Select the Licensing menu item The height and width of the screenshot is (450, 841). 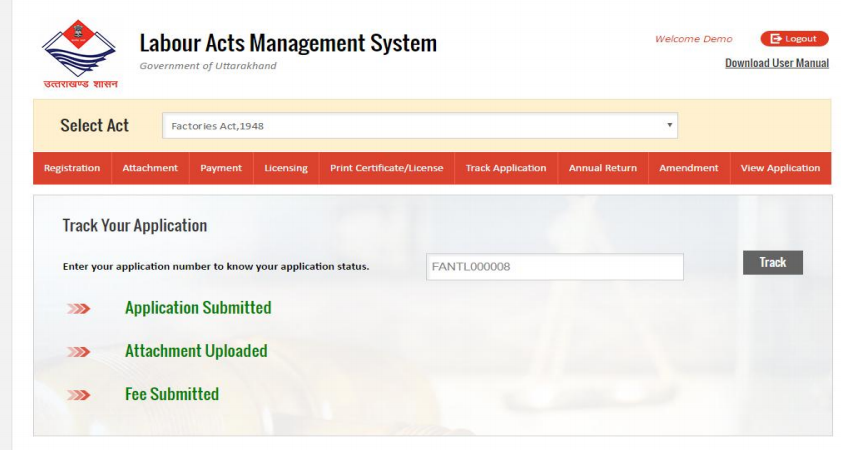coord(286,168)
